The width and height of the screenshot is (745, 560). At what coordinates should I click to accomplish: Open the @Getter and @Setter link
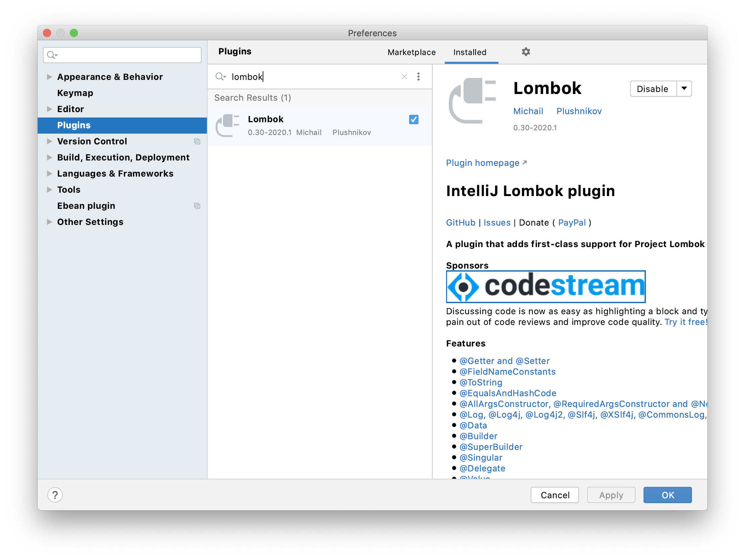505,361
